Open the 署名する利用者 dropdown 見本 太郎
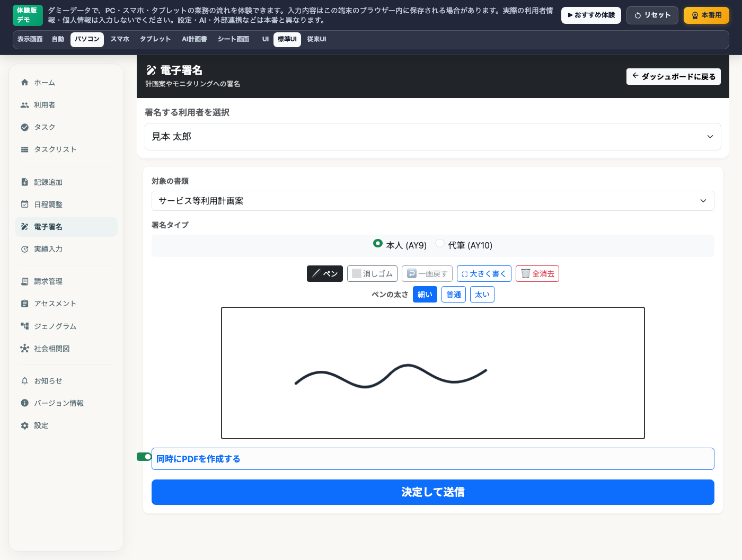 (x=433, y=137)
